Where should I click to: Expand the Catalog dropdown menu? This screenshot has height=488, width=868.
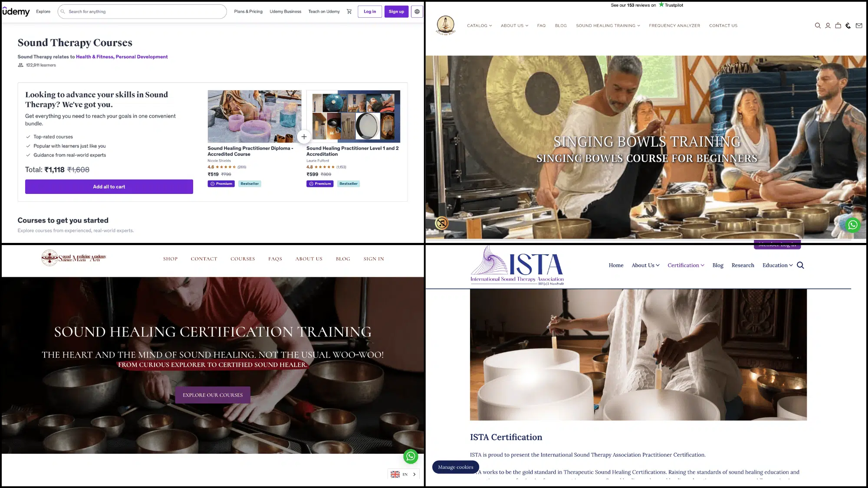[x=479, y=26]
